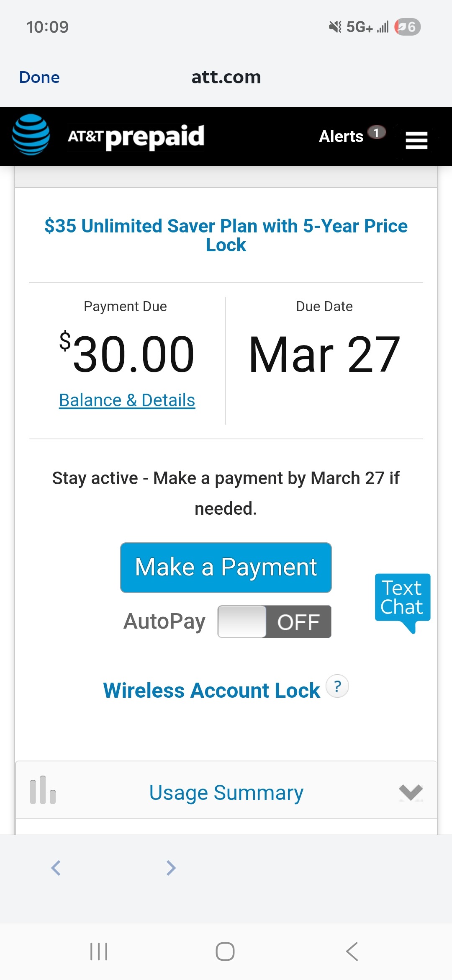Image resolution: width=452 pixels, height=980 pixels.
Task: Tap the Alerts menu item
Action: click(x=341, y=137)
